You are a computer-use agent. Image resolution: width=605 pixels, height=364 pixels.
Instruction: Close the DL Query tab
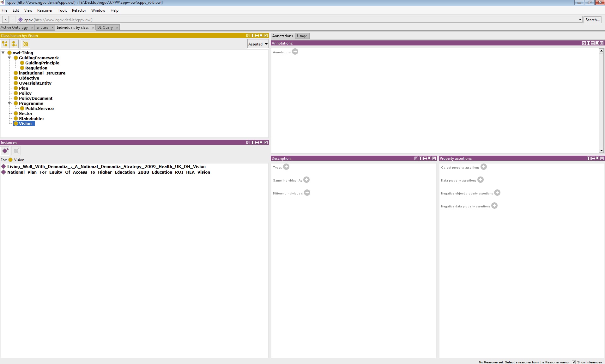(117, 27)
